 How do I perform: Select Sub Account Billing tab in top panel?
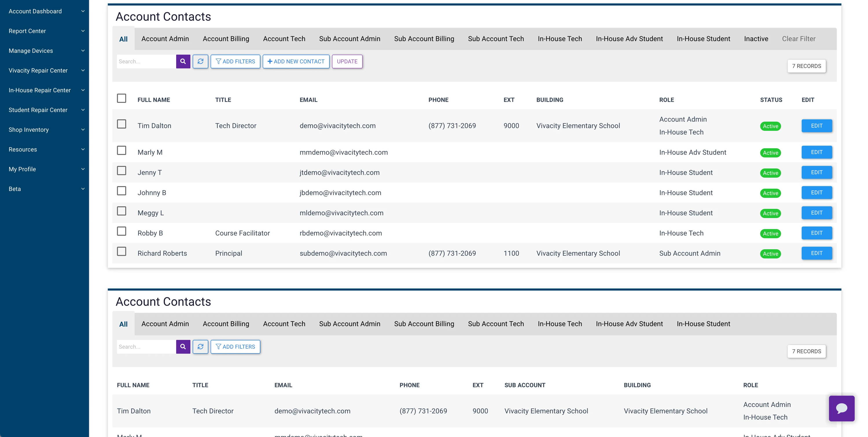(424, 39)
